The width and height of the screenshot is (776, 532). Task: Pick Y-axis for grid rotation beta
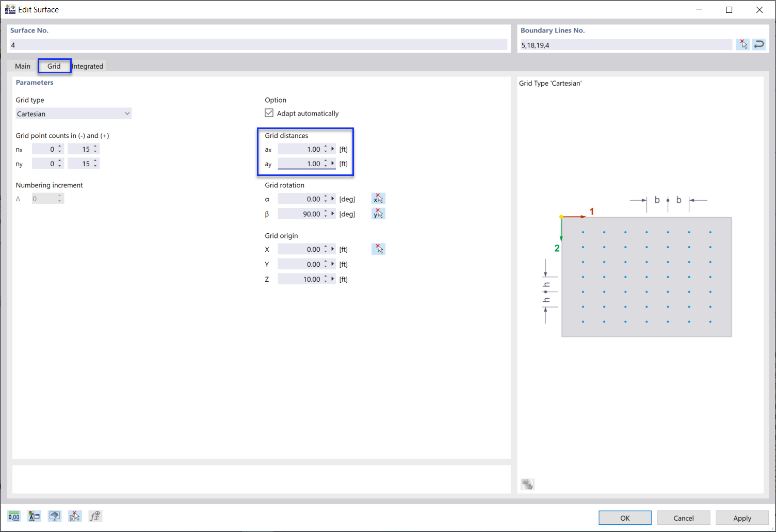pyautogui.click(x=378, y=213)
